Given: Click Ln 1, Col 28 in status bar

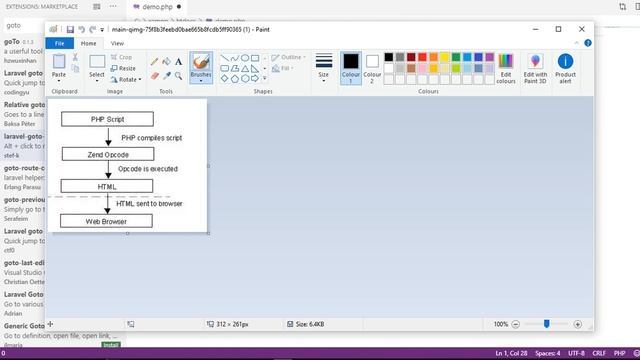Looking at the screenshot, I should pos(511,353).
